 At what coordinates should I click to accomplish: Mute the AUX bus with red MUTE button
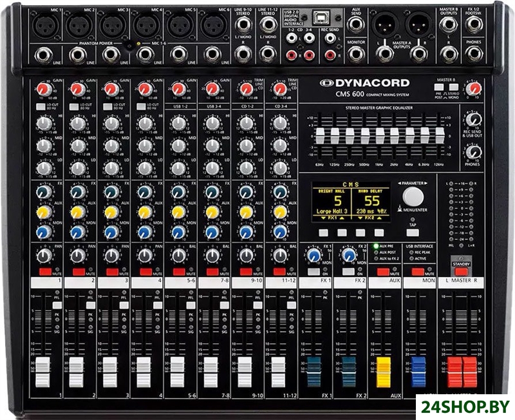click(383, 272)
